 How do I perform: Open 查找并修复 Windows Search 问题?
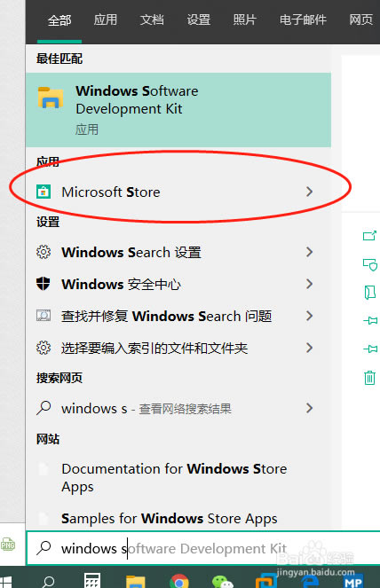click(178, 316)
